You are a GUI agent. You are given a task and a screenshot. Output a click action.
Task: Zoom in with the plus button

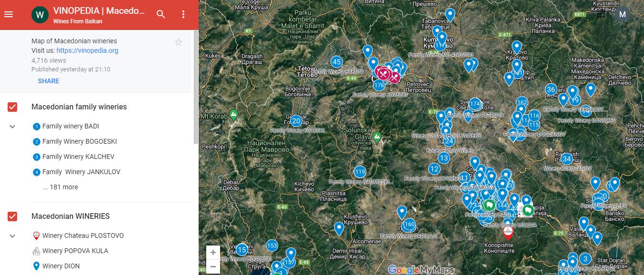click(213, 253)
